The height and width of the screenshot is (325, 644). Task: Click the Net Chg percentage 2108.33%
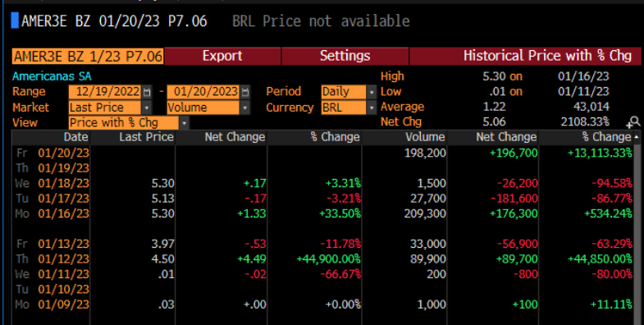pos(585,122)
